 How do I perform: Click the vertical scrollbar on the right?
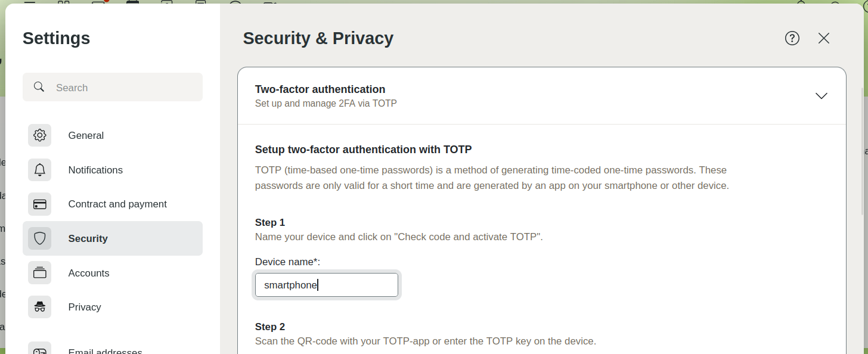863,149
